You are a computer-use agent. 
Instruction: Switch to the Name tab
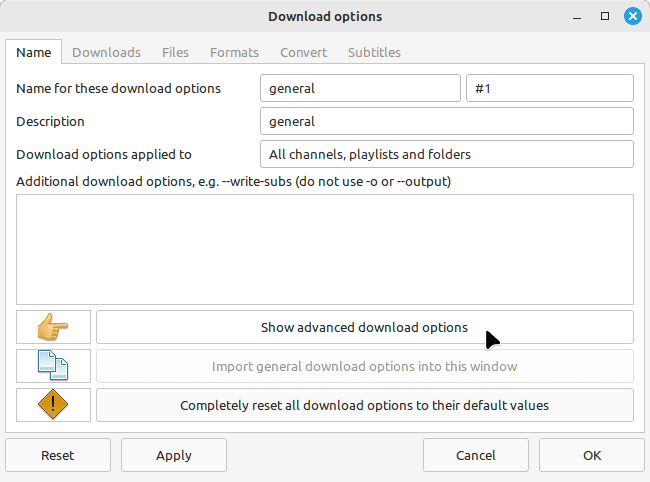(x=34, y=52)
